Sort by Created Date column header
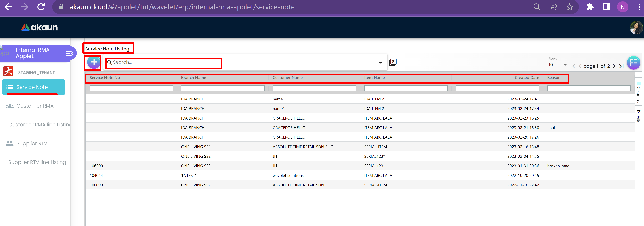 (526, 78)
